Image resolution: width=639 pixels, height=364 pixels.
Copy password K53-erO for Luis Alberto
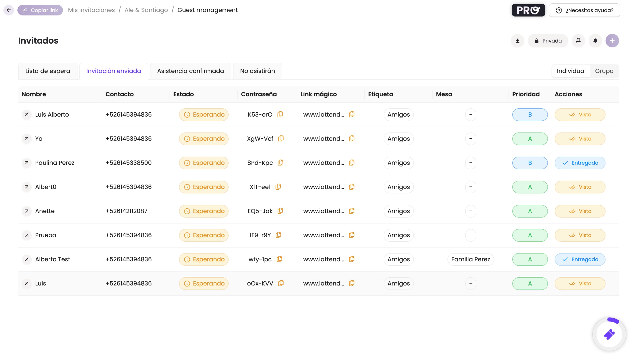[x=280, y=114]
